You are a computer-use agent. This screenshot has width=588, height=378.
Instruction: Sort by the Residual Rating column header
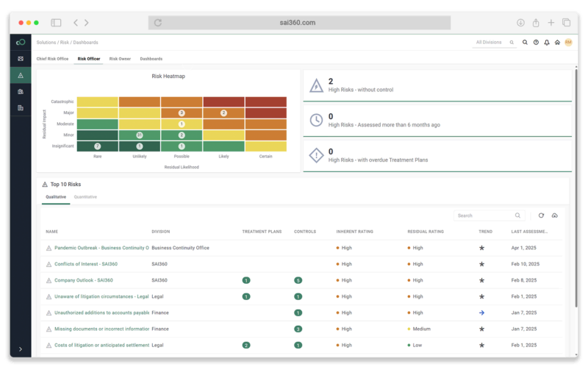click(426, 232)
